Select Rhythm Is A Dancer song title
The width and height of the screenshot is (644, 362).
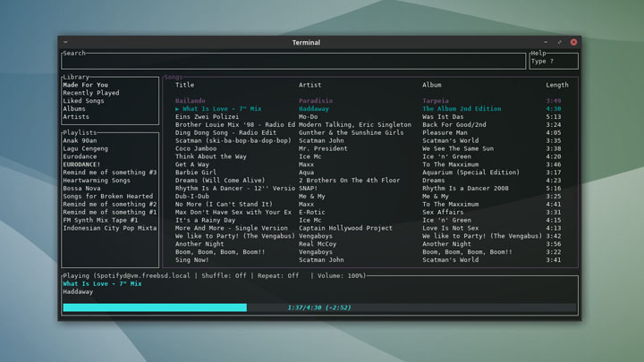235,189
